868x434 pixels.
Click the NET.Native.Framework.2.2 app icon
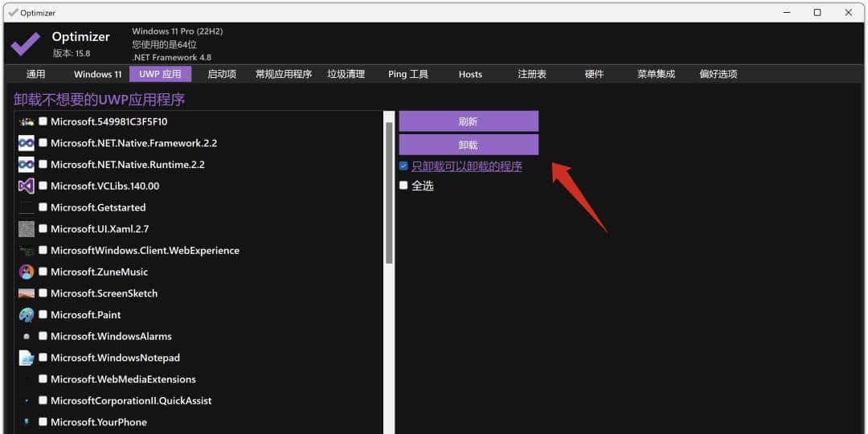26,143
